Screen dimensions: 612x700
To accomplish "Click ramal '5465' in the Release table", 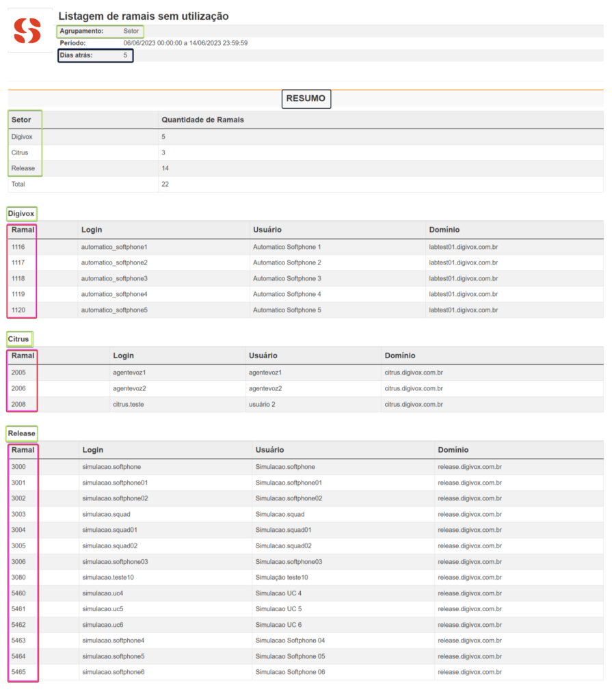I will click(18, 672).
